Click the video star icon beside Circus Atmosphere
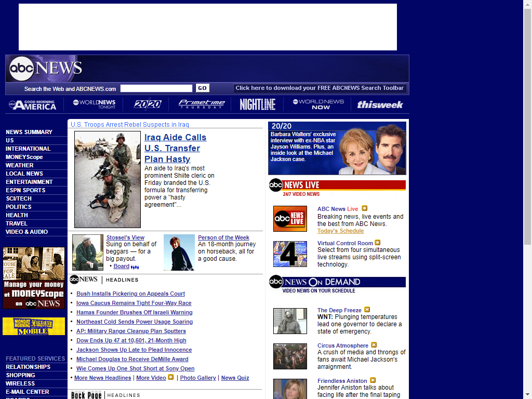This screenshot has width=532, height=399. tap(374, 345)
